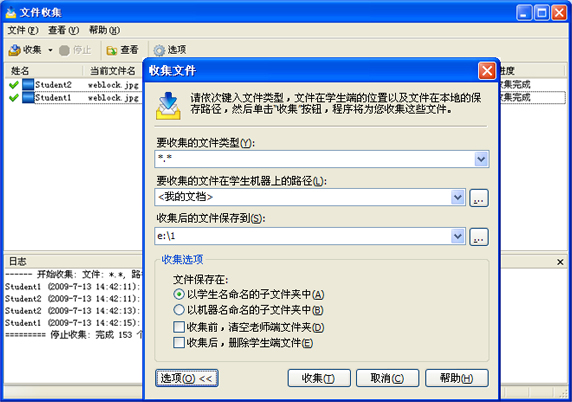Enable 收集后，删除学生端文件 checkbox
This screenshot has width=572, height=402.
click(179, 343)
